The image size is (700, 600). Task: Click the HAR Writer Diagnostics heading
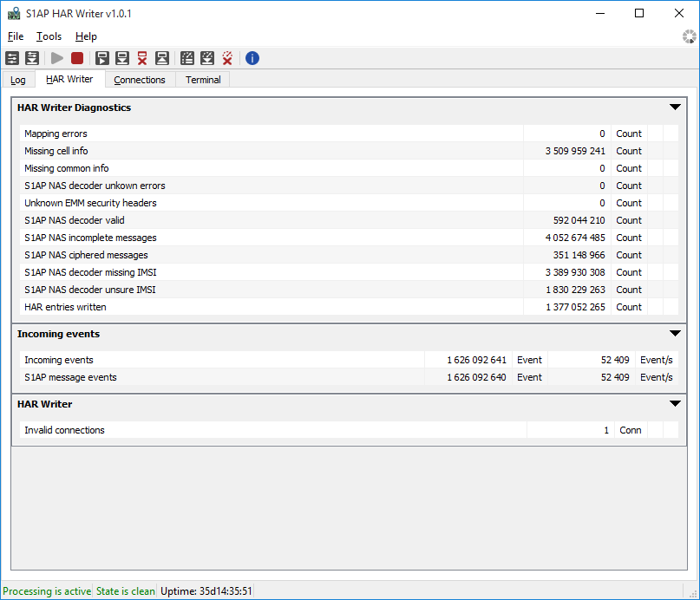click(74, 108)
